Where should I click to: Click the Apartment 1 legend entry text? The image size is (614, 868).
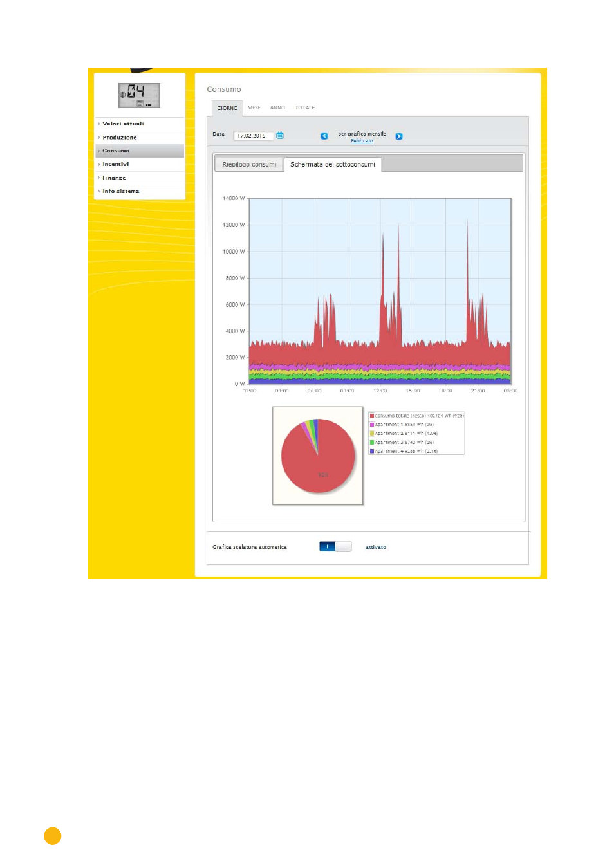pos(405,425)
